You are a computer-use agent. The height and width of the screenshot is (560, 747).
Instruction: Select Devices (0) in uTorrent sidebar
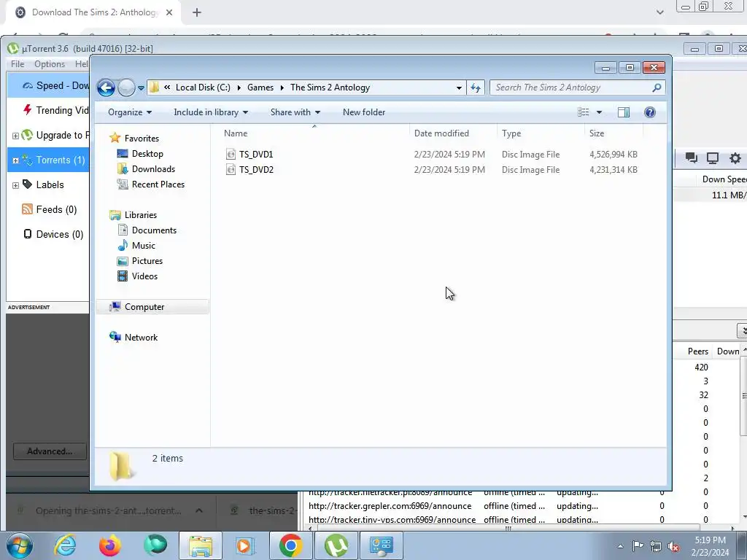53,234
